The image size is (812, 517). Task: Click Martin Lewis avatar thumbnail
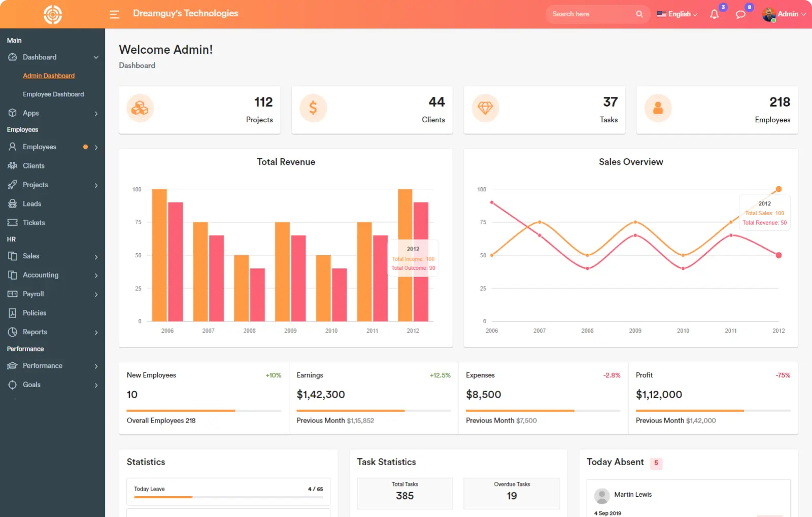602,496
